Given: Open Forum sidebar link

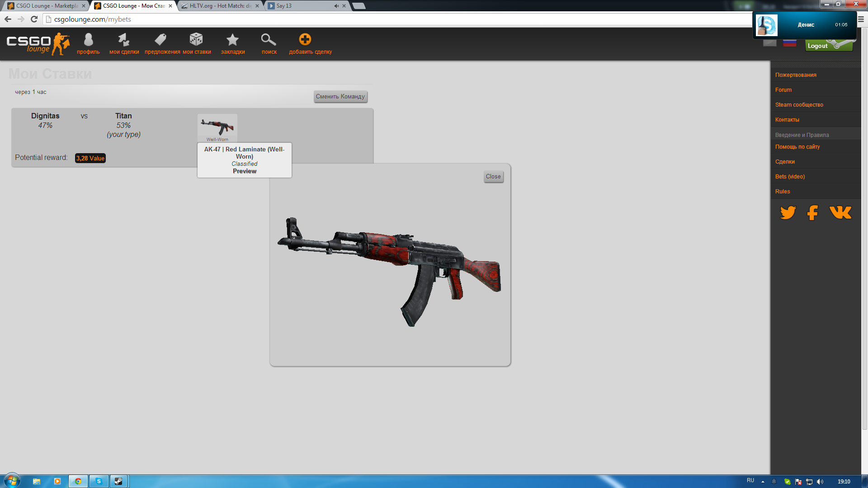Looking at the screenshot, I should point(783,90).
